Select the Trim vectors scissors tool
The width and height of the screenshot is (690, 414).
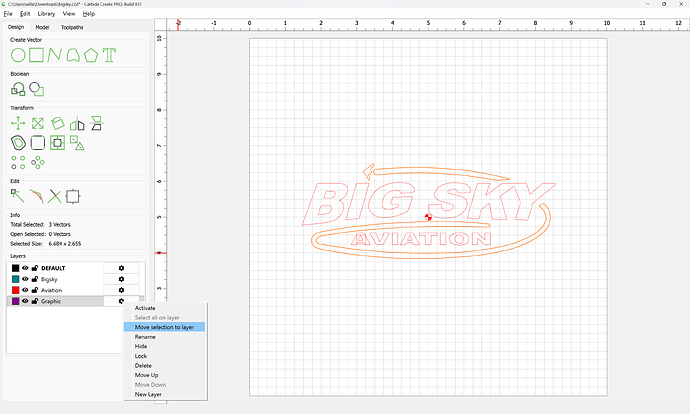[x=55, y=196]
